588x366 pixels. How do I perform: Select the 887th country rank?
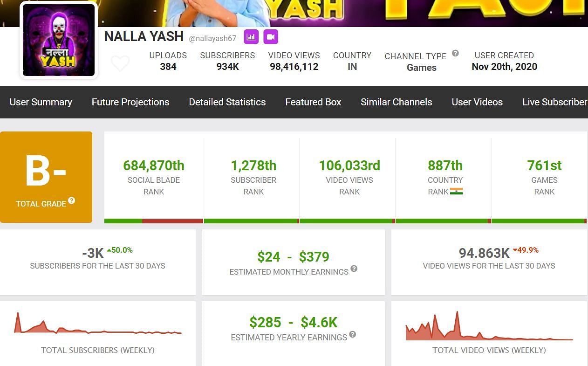[x=445, y=166]
